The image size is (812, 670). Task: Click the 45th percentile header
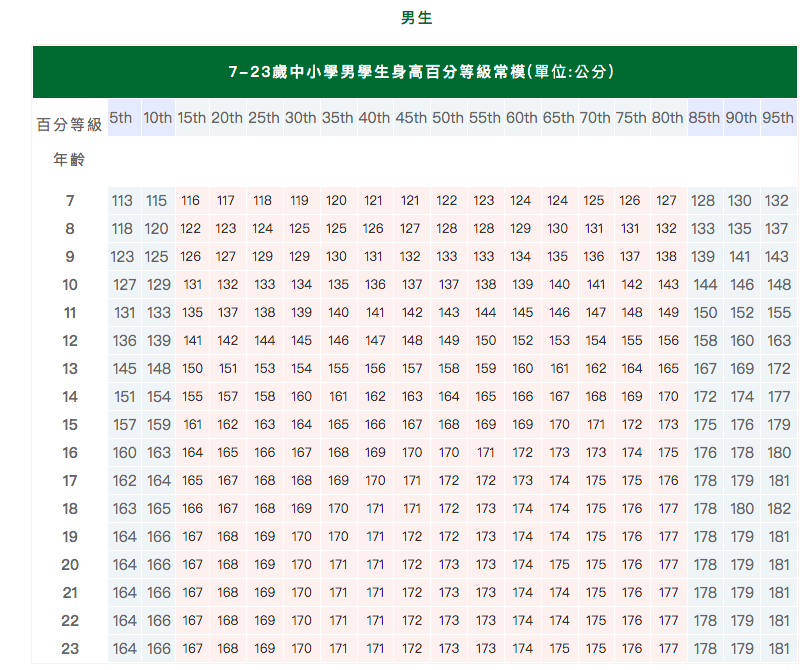411,118
